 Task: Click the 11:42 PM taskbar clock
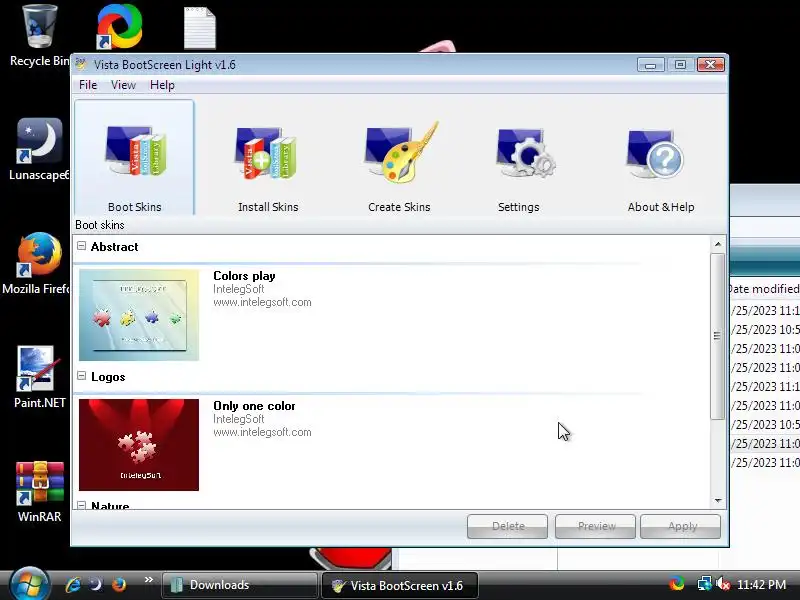[761, 585]
